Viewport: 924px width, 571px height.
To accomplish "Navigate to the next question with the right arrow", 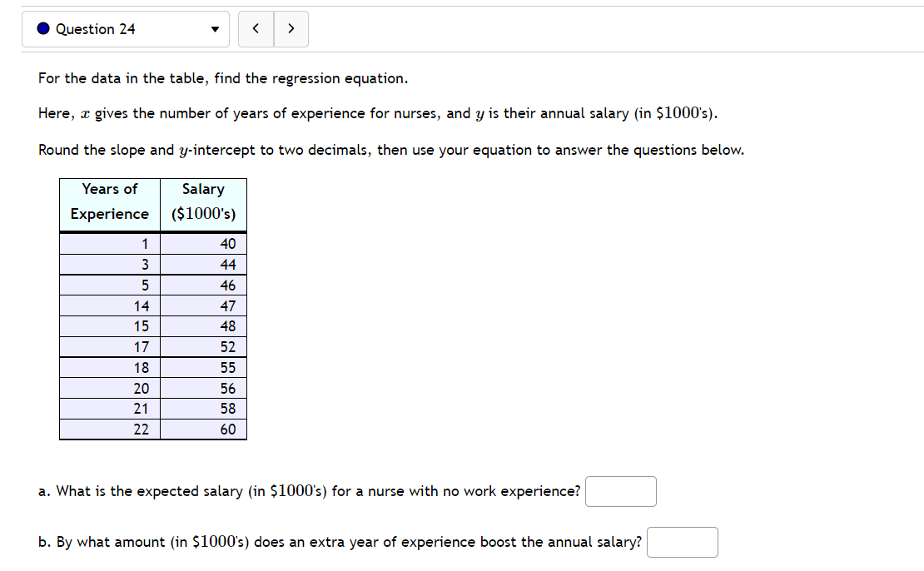I will coord(291,27).
